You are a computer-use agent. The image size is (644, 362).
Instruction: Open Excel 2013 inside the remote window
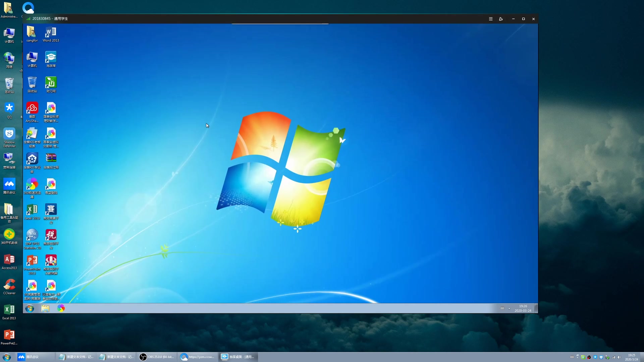point(32,212)
